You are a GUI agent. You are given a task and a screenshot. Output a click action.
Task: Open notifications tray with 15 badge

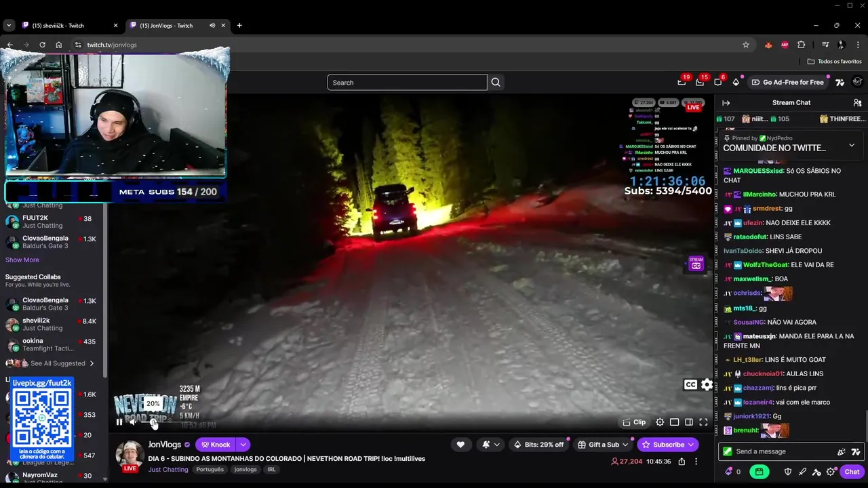click(700, 82)
